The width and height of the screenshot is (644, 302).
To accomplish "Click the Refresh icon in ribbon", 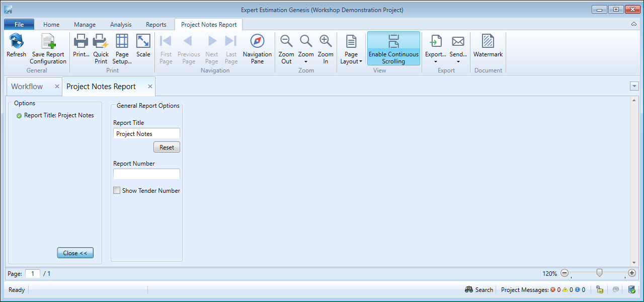I will tap(16, 42).
